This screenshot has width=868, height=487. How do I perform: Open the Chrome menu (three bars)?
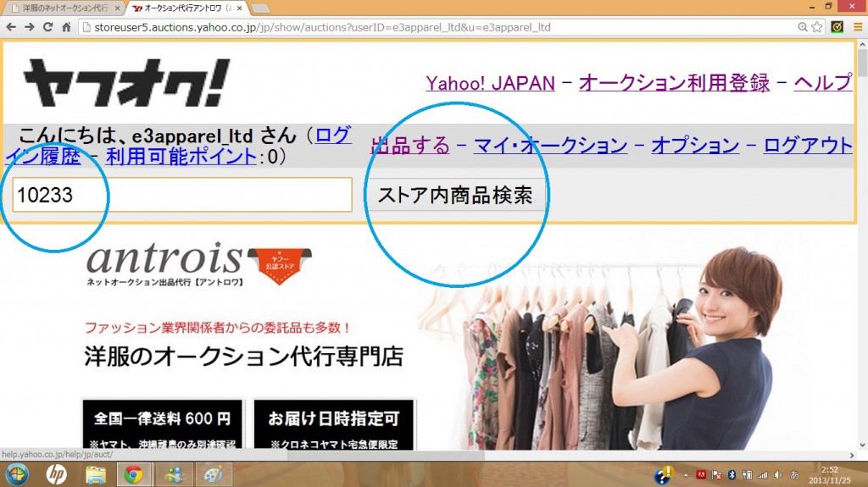858,27
